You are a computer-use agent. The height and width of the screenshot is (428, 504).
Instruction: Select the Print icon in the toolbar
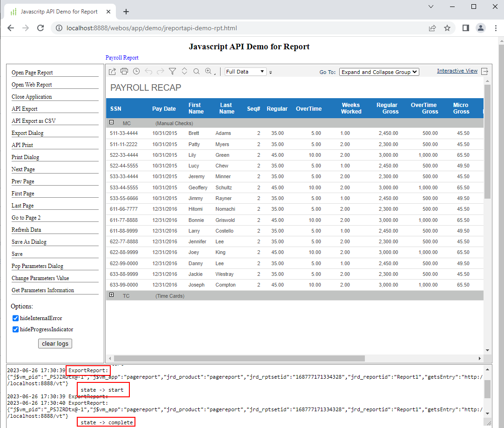(x=124, y=71)
